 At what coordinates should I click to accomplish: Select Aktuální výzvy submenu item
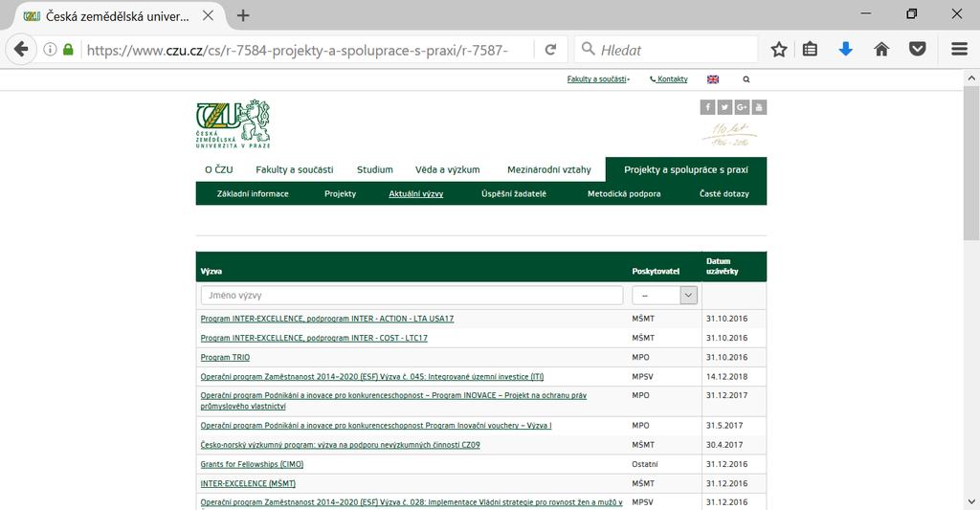click(x=415, y=193)
